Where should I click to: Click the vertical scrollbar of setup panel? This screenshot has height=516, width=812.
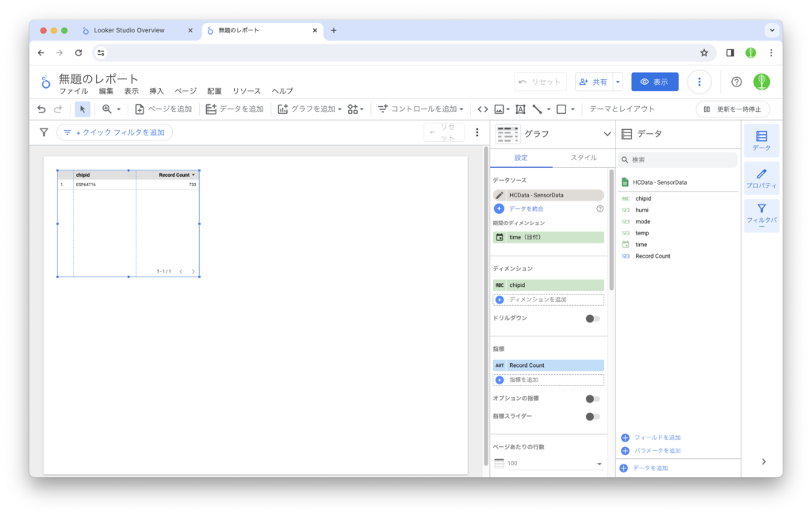(611, 214)
